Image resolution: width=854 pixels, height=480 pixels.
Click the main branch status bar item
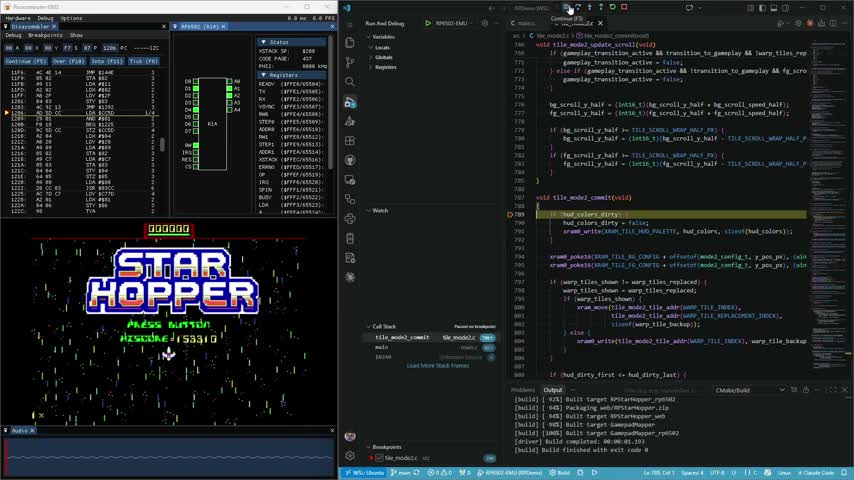pyautogui.click(x=401, y=473)
